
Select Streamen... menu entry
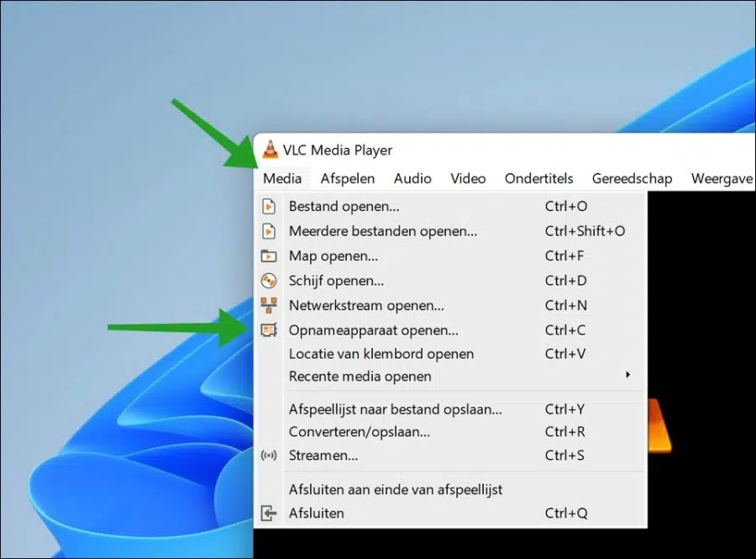coord(450,456)
